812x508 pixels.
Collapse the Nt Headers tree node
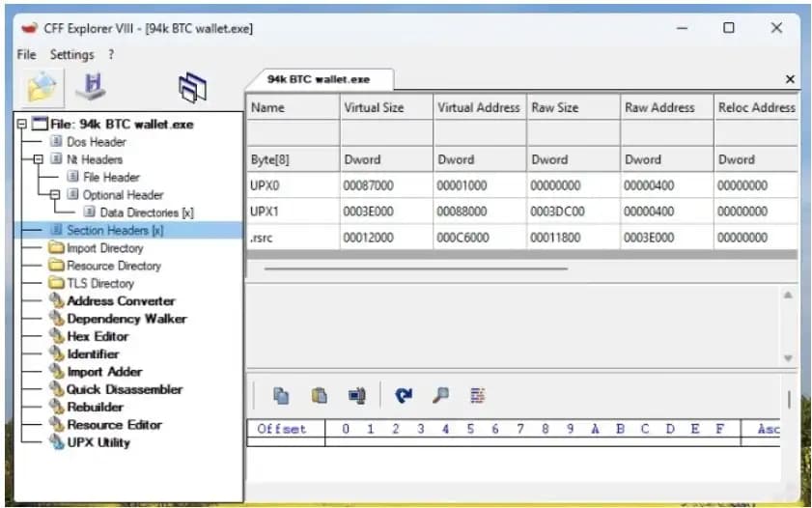click(x=39, y=159)
